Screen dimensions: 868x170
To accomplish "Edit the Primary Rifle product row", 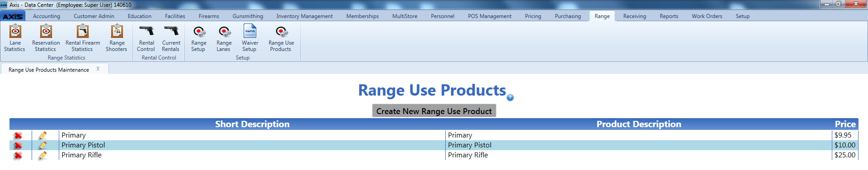I will [43, 155].
